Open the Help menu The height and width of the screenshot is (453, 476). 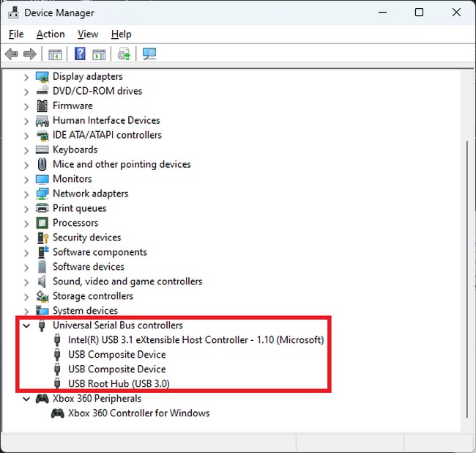coord(121,34)
